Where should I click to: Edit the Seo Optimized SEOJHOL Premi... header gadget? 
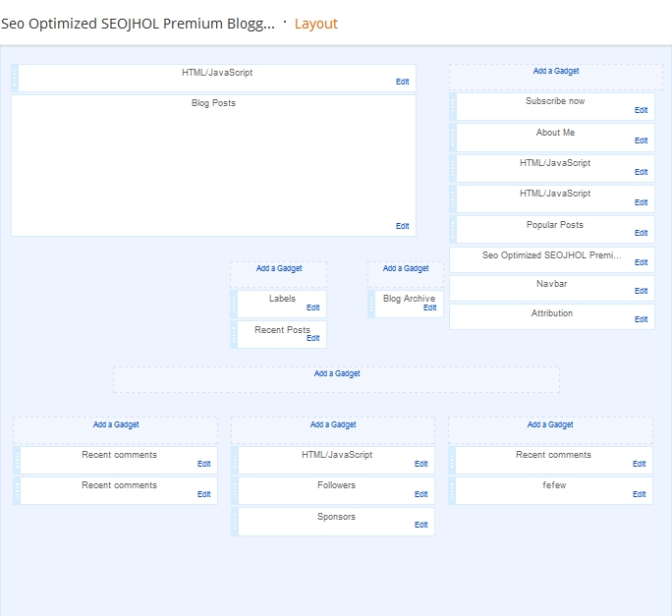(x=641, y=262)
